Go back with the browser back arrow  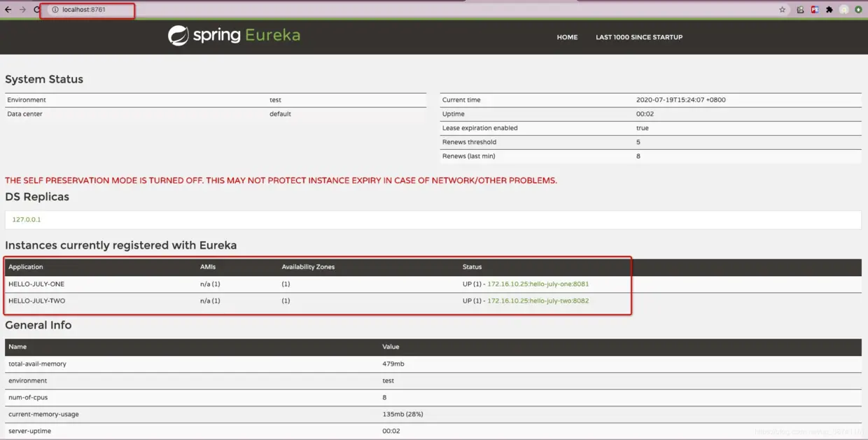[x=8, y=10]
